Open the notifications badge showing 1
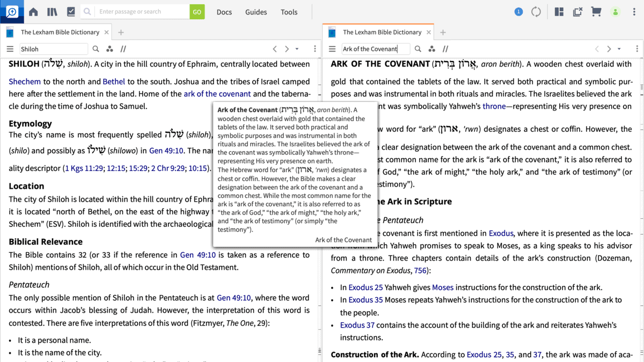The height and width of the screenshot is (362, 644). click(x=518, y=12)
